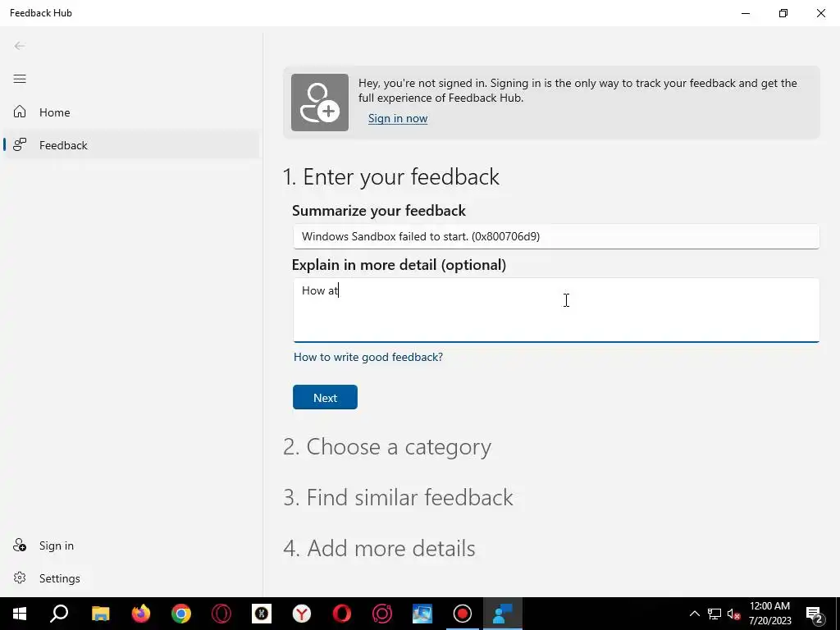
Task: Click the back arrow in Feedback Hub
Action: pos(20,46)
